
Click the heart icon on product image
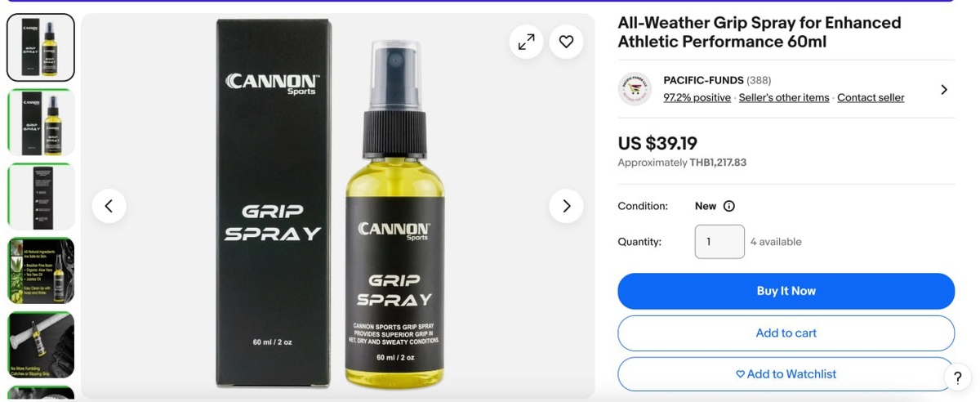click(x=566, y=42)
